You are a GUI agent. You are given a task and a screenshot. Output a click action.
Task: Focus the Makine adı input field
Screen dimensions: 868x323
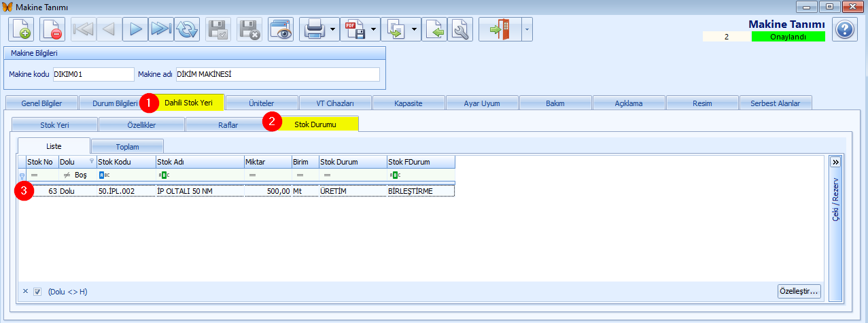(x=277, y=74)
